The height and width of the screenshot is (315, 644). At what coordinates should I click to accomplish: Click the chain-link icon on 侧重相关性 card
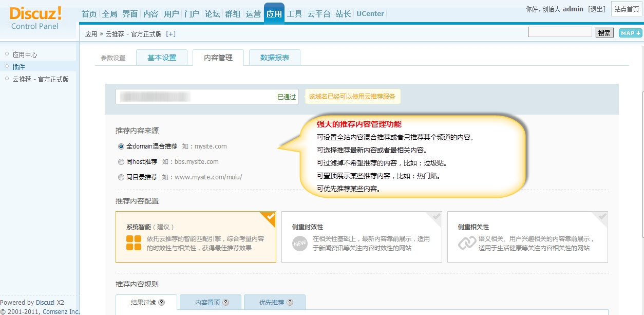(x=466, y=243)
